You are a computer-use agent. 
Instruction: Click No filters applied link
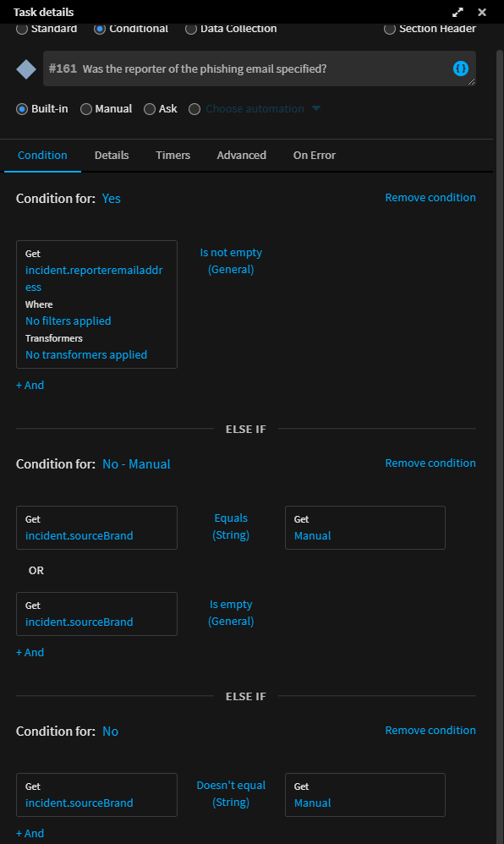(68, 321)
